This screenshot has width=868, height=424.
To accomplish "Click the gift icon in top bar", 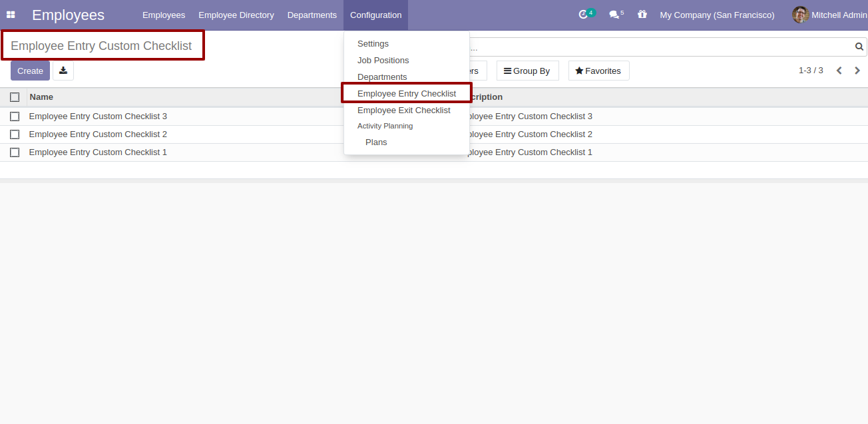I will [x=642, y=15].
